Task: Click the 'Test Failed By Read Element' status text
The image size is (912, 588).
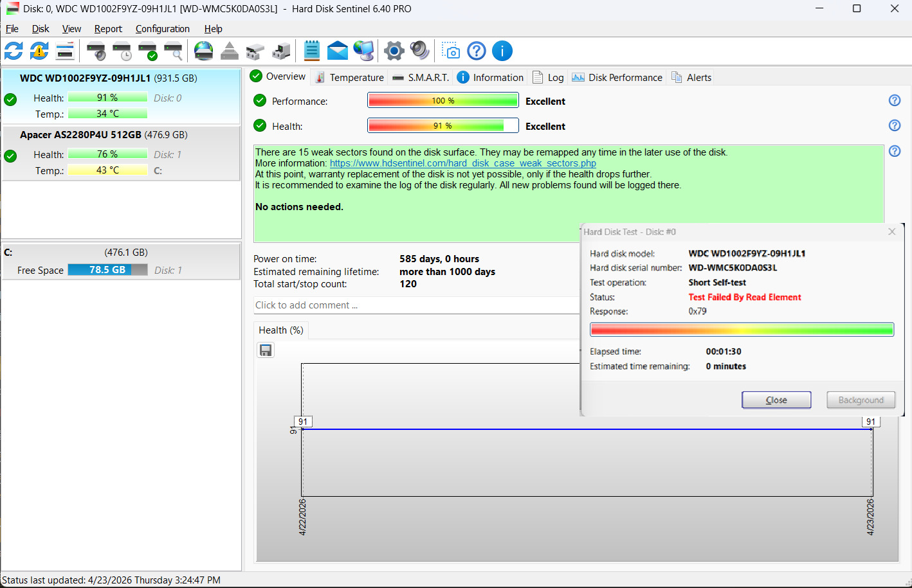Action: 745,297
